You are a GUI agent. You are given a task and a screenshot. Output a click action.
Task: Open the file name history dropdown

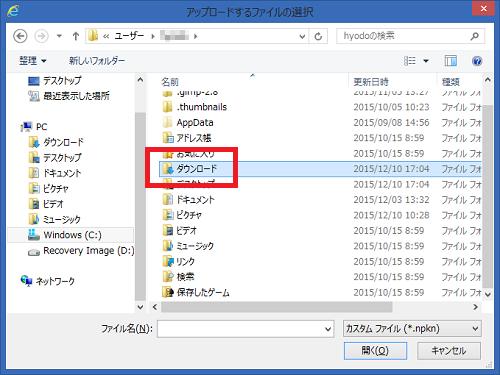[328, 329]
